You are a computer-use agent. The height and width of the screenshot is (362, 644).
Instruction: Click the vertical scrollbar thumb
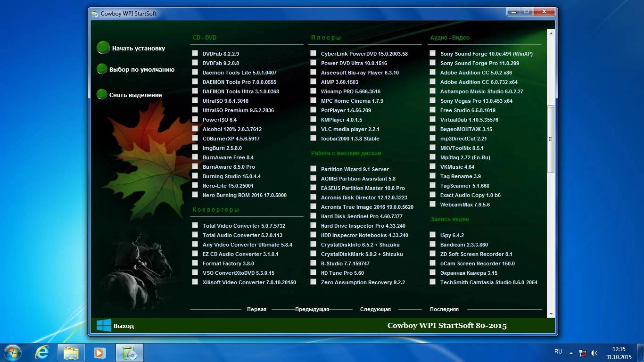coord(551,139)
